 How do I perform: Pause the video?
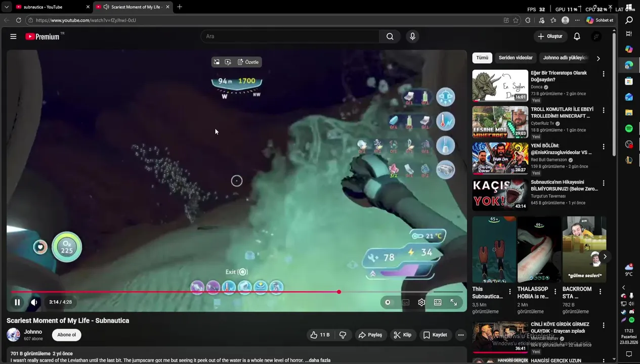(17, 302)
